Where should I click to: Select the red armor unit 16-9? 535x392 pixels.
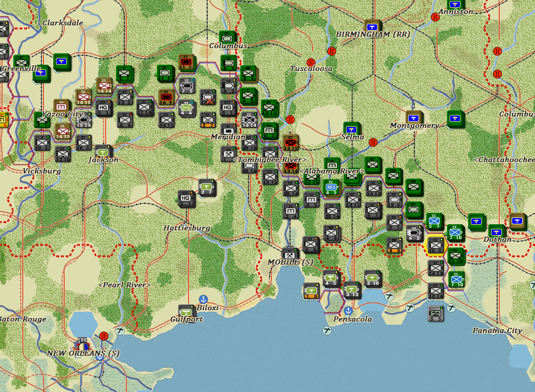pos(166,97)
